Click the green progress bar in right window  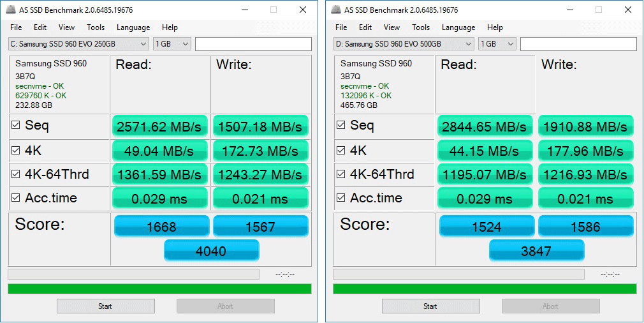(x=485, y=289)
